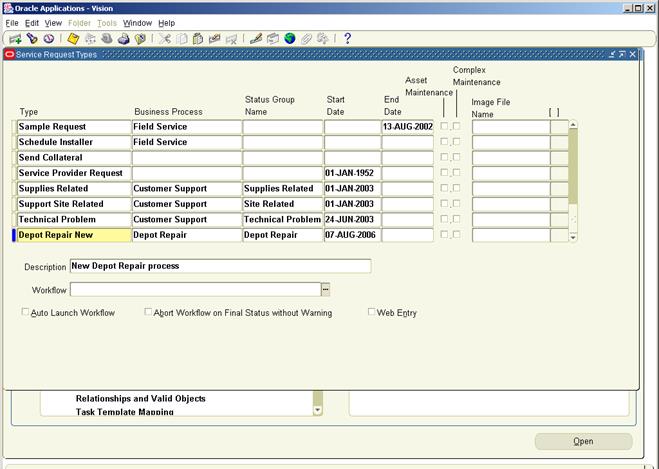Click the Clear Record eraser icon

pyautogui.click(x=215, y=39)
